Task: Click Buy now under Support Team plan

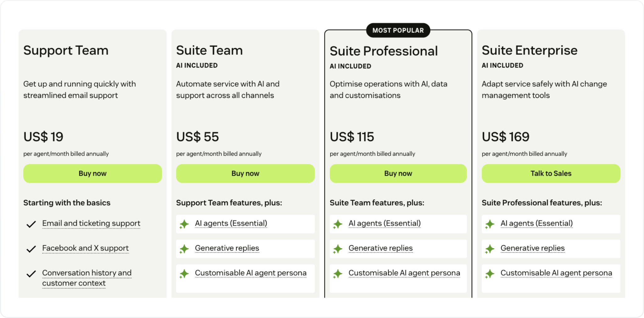Action: [92, 173]
